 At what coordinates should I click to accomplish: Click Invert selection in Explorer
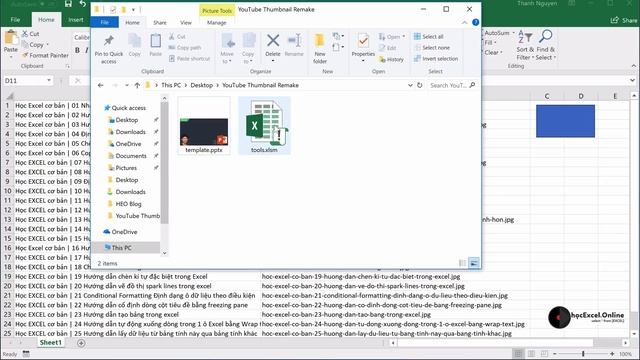[x=436, y=58]
